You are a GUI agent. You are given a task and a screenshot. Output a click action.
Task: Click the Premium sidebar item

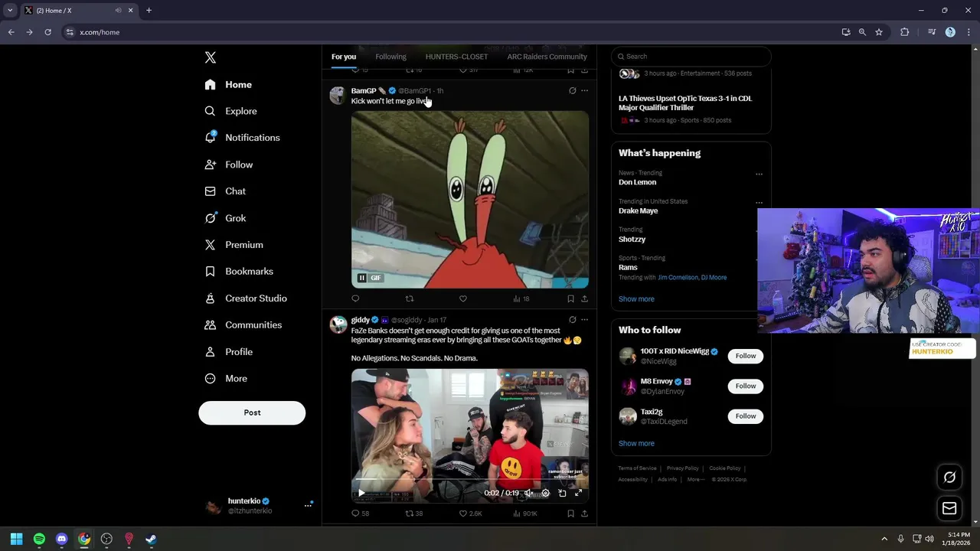pos(234,245)
